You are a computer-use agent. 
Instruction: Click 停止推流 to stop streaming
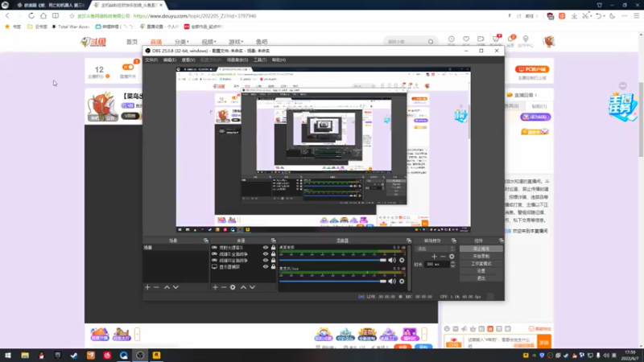[x=481, y=249]
